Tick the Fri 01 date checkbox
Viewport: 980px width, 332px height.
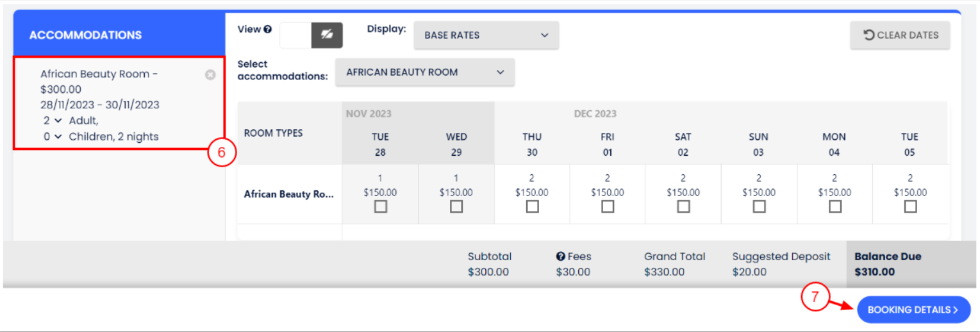tap(608, 206)
